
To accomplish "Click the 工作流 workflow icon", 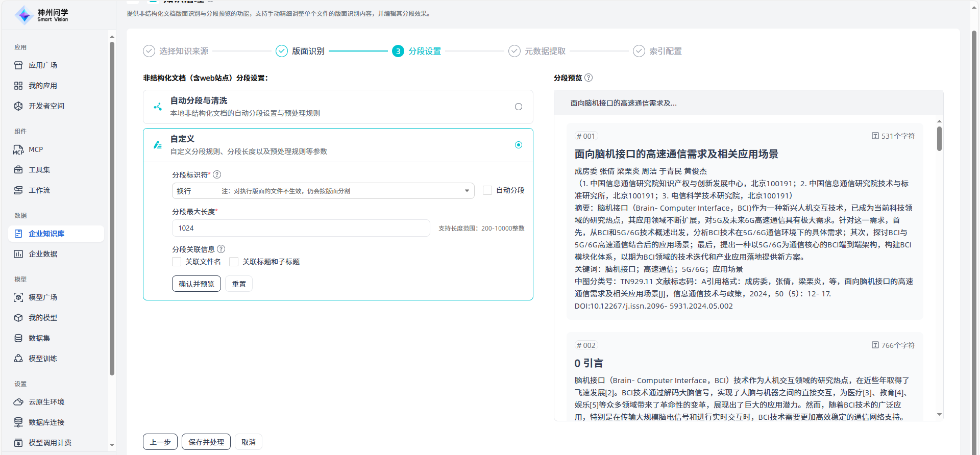I will (18, 190).
